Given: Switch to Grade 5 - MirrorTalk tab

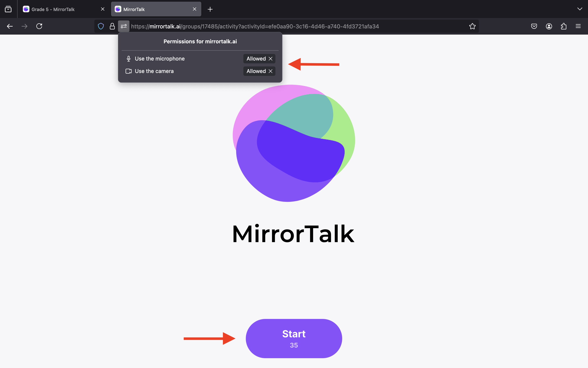Looking at the screenshot, I should coord(64,9).
